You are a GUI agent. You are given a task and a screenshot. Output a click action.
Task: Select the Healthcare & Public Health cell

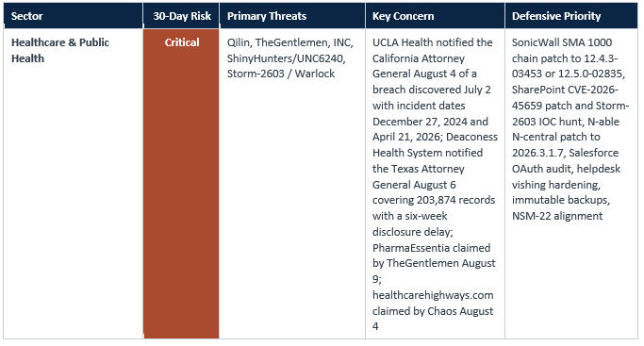point(60,50)
